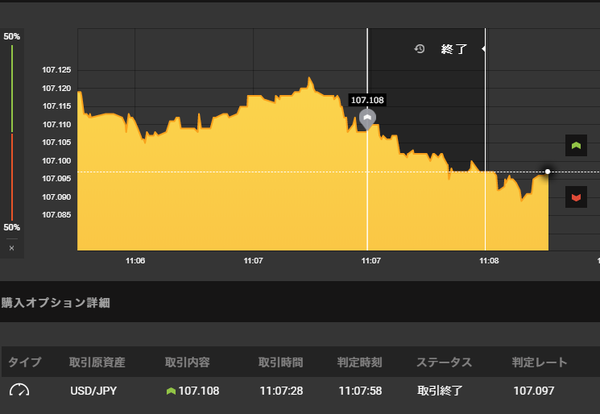
Task: Click the 取引時間 column header
Action: tap(280, 362)
